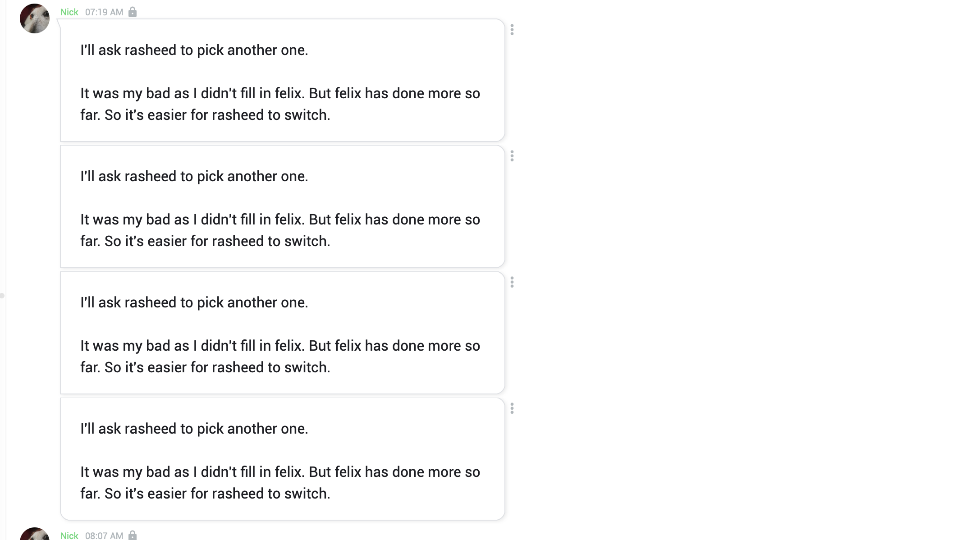Open the three-dot actions menu on the fourth message
Screen dimensions: 980x540
click(x=513, y=409)
